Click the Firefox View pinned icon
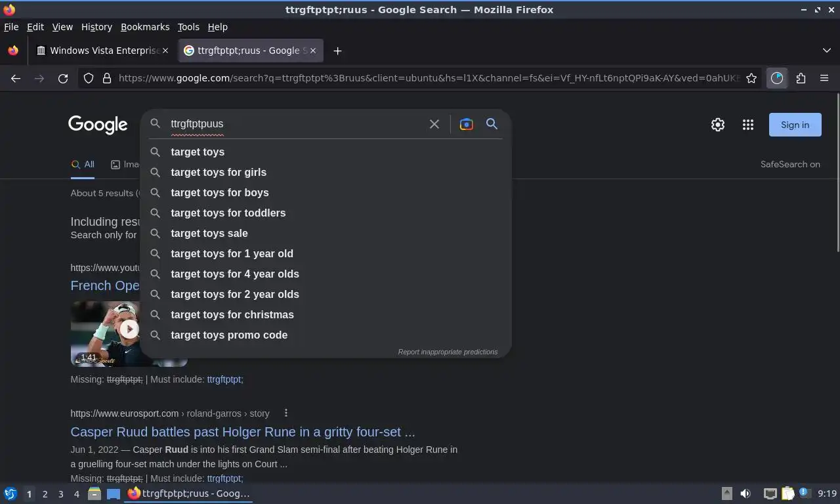 tap(13, 51)
